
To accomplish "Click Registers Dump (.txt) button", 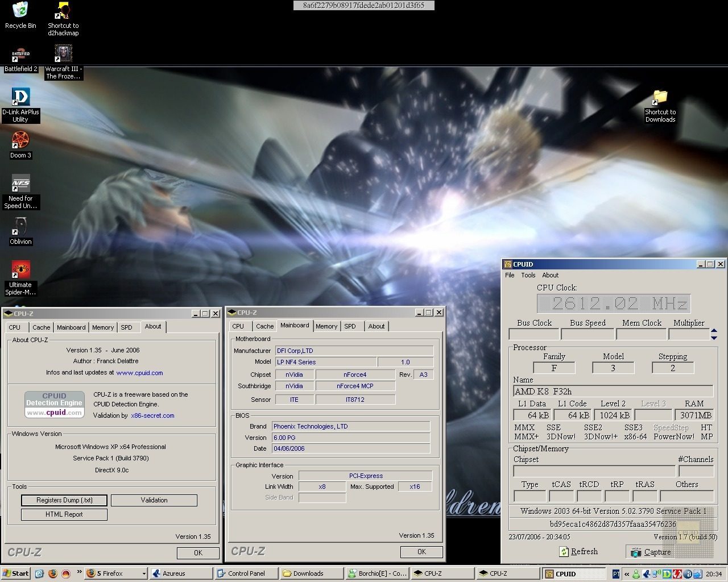I will 64,500.
